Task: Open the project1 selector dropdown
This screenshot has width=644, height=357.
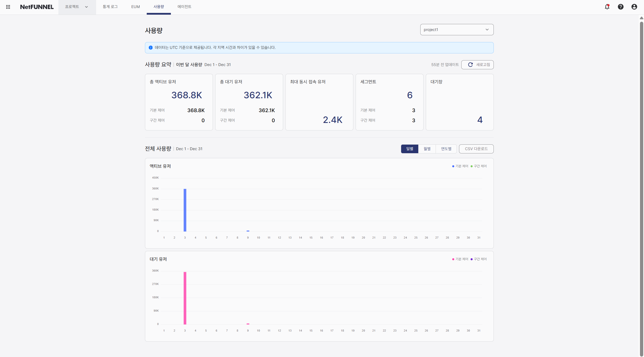Action: (x=453, y=30)
